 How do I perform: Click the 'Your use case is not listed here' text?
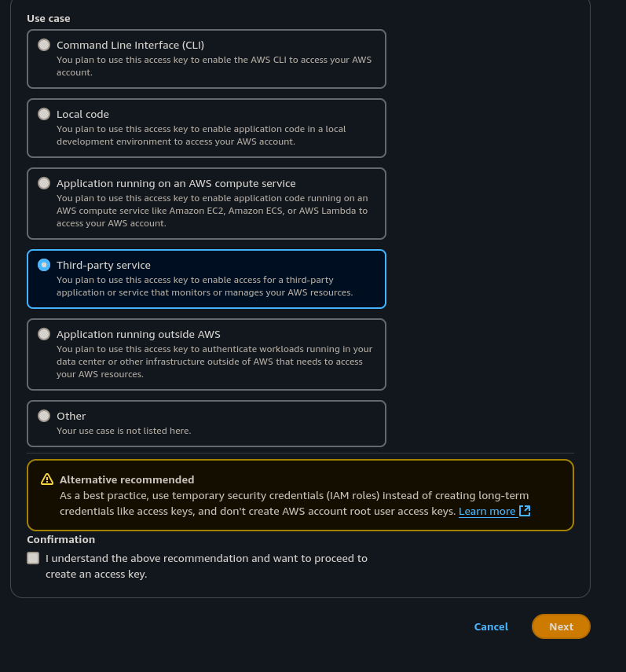tap(123, 431)
